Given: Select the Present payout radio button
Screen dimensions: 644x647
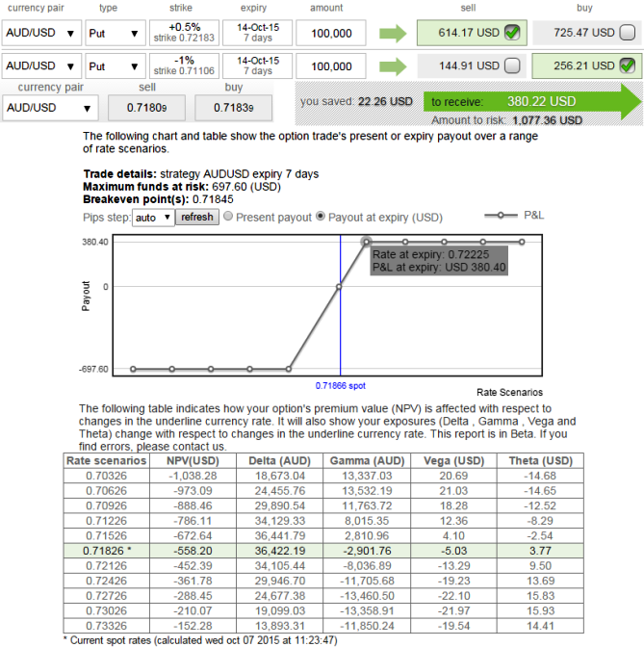Looking at the screenshot, I should 228,216.
